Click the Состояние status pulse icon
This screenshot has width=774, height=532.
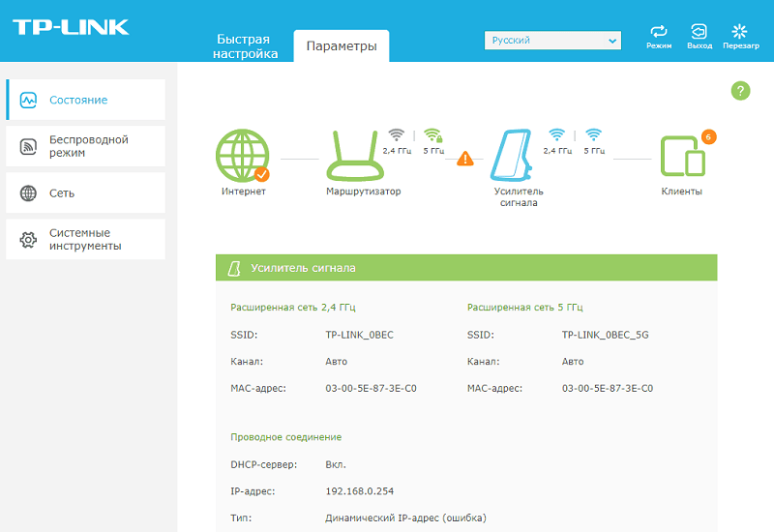coord(28,101)
